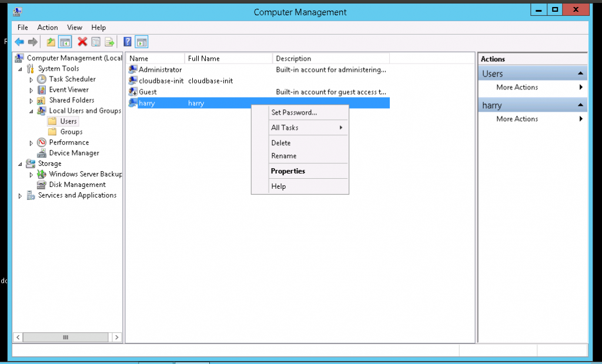Expand the Performance tree node

pos(32,143)
